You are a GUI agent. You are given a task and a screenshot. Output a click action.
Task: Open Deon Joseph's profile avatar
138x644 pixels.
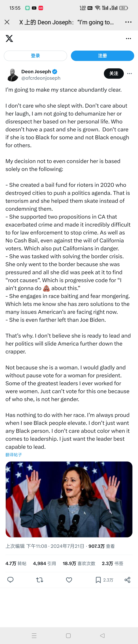tap(12, 74)
